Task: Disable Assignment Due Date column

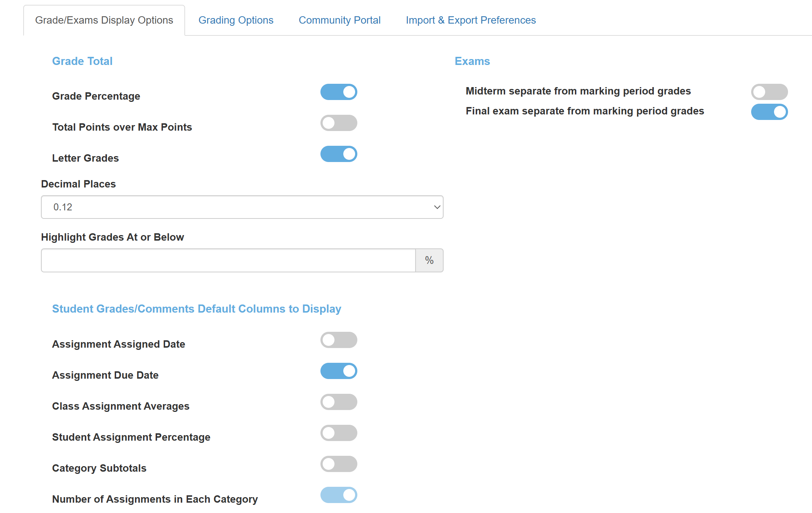Action: [339, 371]
